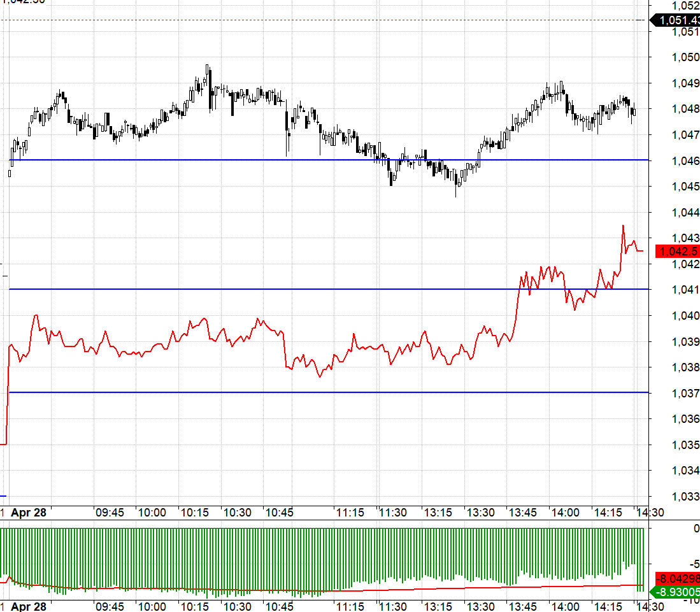This screenshot has height=612, width=700.
Task: Click the 1,035 price axis label
Action: (x=686, y=445)
